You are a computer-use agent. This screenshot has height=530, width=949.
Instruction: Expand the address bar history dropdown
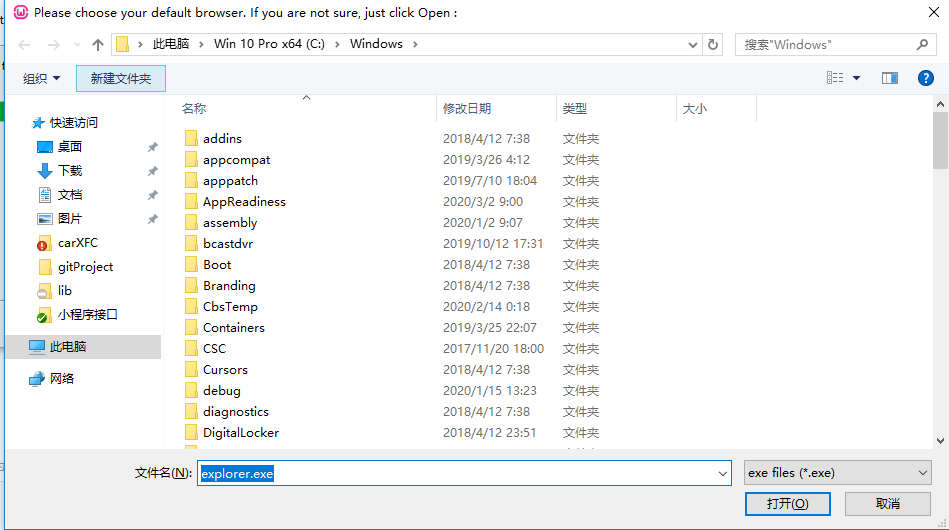tap(693, 45)
